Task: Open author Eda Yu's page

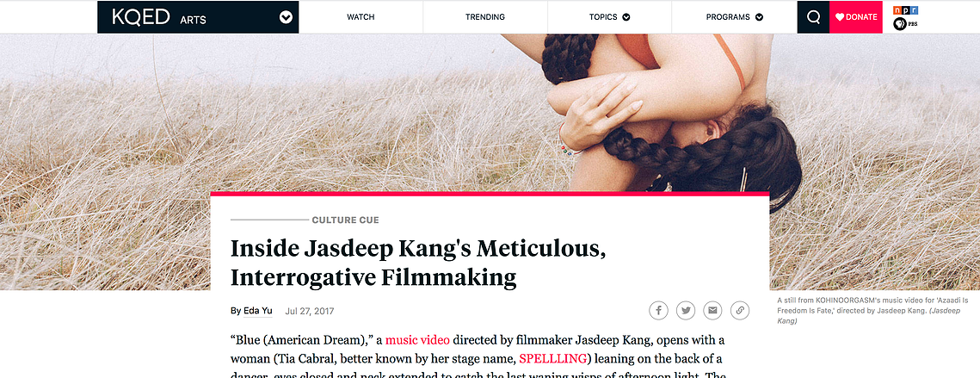Action: coord(257,311)
